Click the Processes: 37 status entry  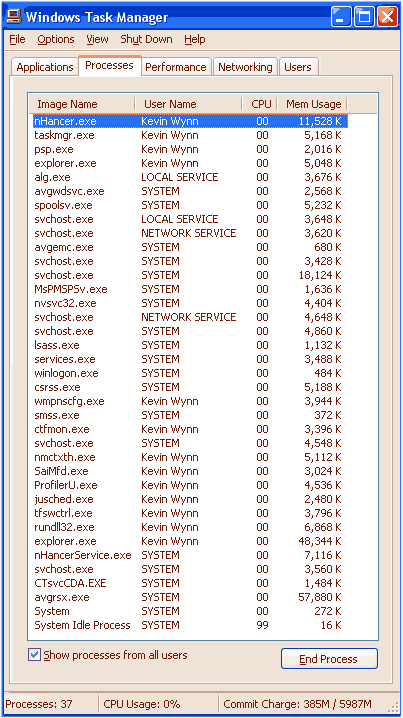tap(39, 704)
